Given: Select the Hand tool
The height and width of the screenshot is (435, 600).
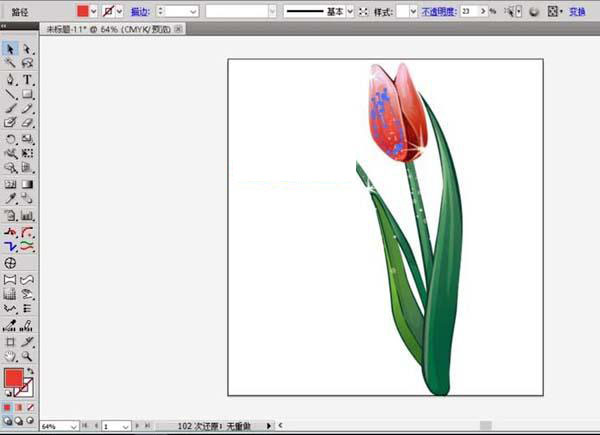Looking at the screenshot, I should (x=10, y=356).
